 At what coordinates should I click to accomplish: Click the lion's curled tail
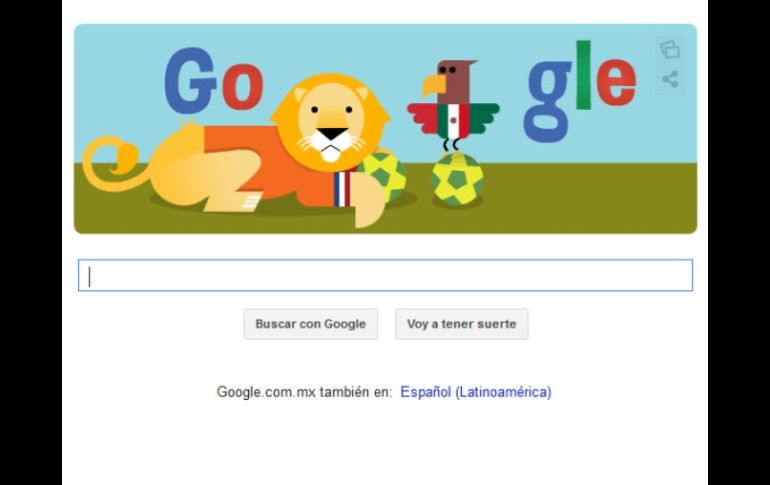114,163
